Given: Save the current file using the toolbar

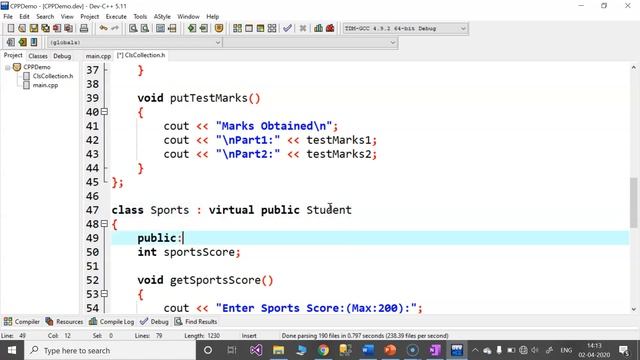Looking at the screenshot, I should (33, 28).
